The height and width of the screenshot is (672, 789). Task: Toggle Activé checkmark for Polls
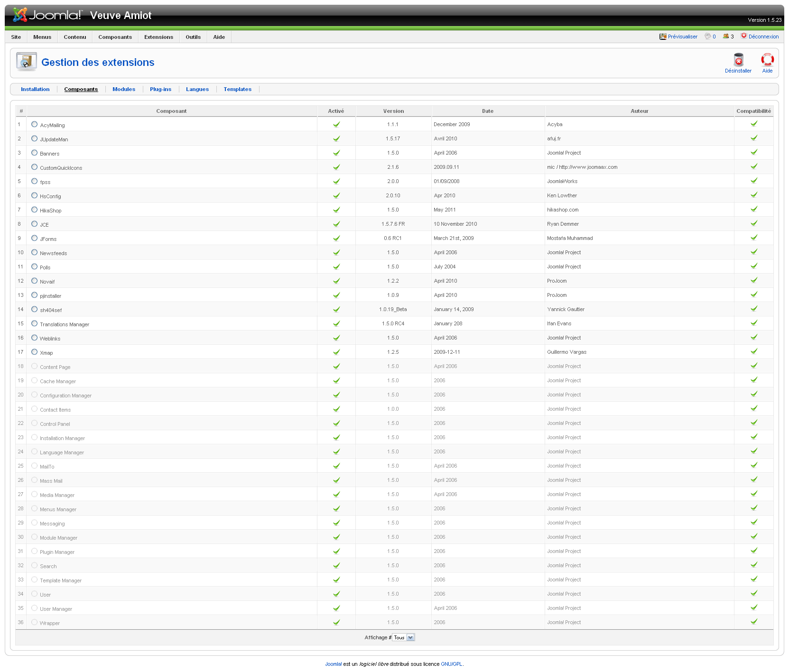(336, 267)
